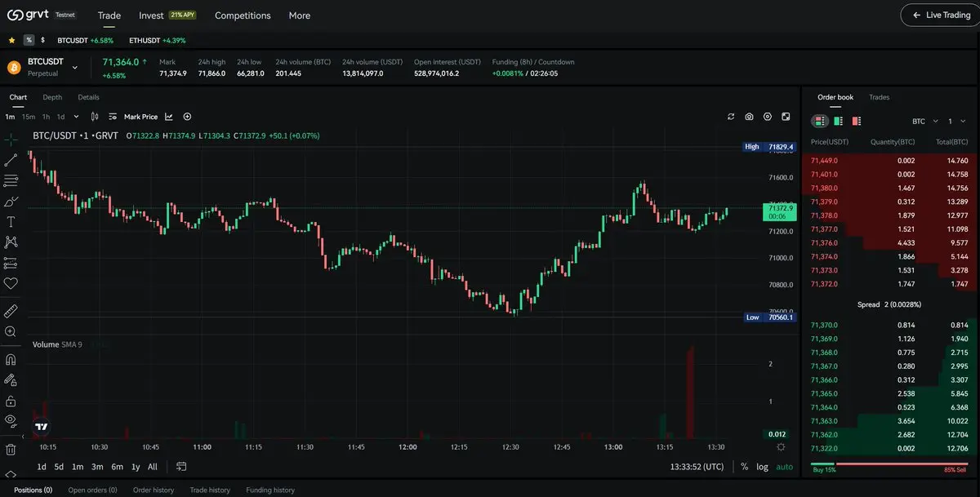This screenshot has height=497, width=980.
Task: Toggle percent scale on chart
Action: pyautogui.click(x=744, y=467)
